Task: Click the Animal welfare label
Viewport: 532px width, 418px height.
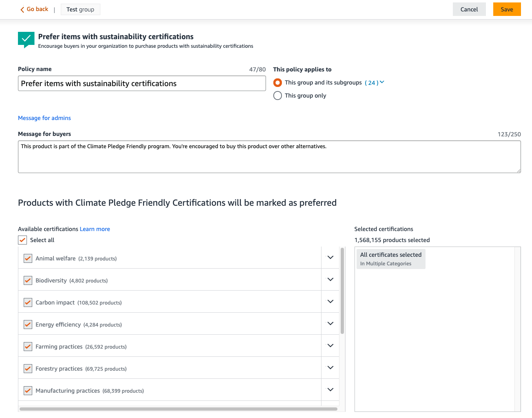Action: click(55, 258)
